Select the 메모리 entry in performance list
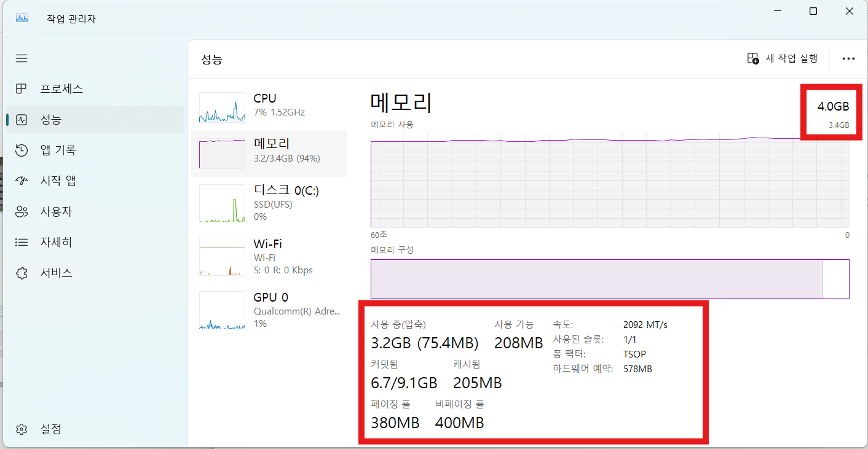Image resolution: width=868 pixels, height=449 pixels. point(270,154)
